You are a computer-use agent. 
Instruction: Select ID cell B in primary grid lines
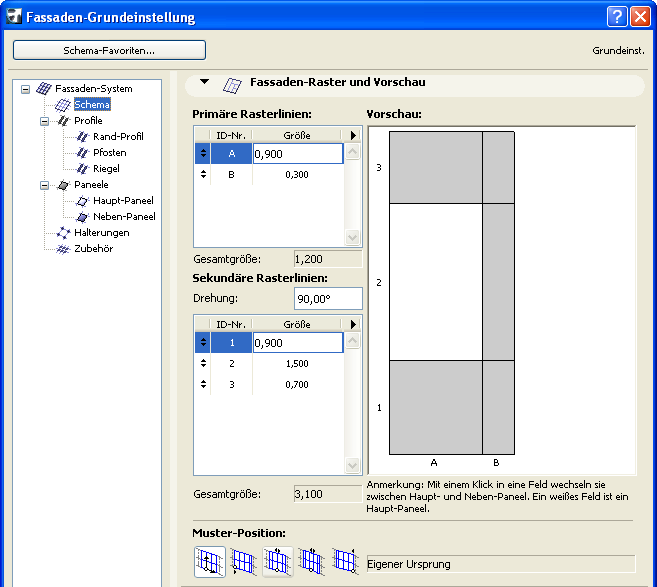tap(232, 175)
